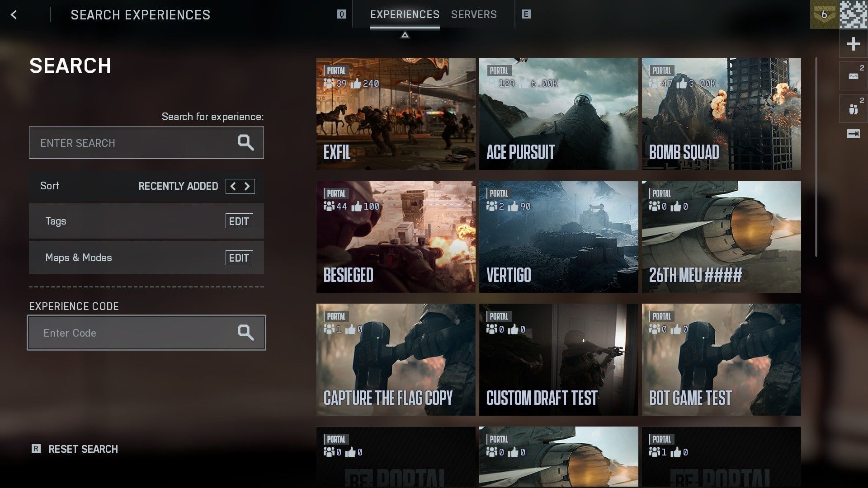
Task: Select the Experiences tab
Action: pos(405,14)
